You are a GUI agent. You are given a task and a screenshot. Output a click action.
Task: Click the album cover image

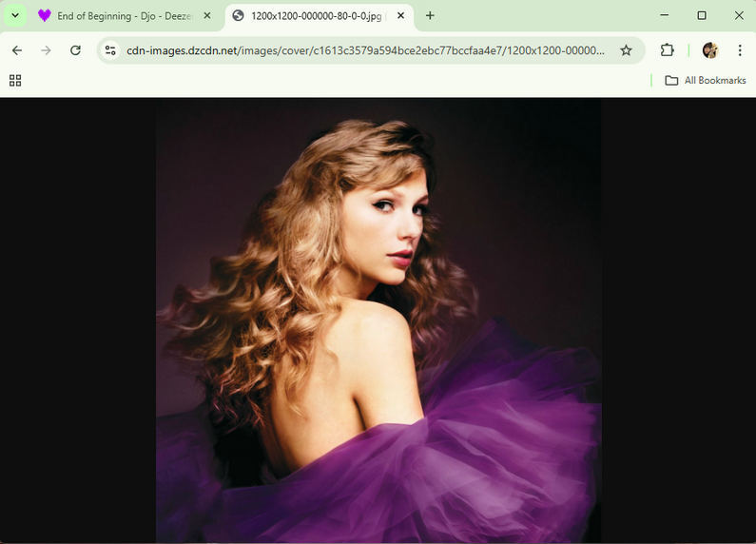(378, 321)
